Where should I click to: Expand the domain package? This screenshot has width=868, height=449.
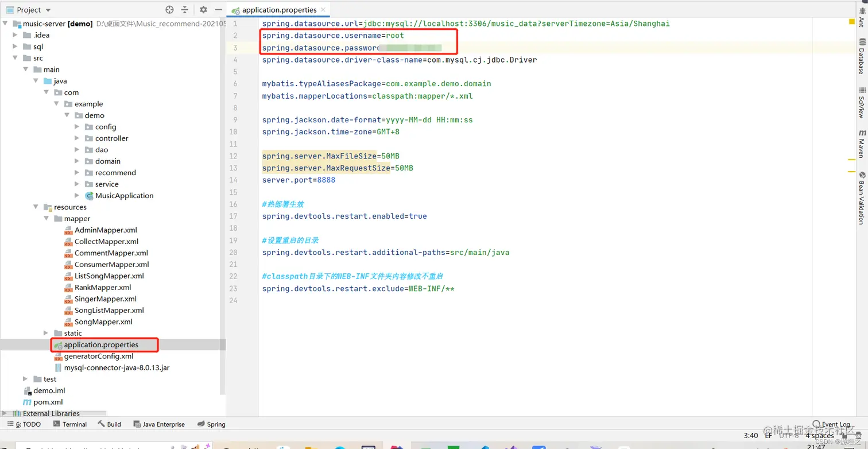click(x=77, y=161)
